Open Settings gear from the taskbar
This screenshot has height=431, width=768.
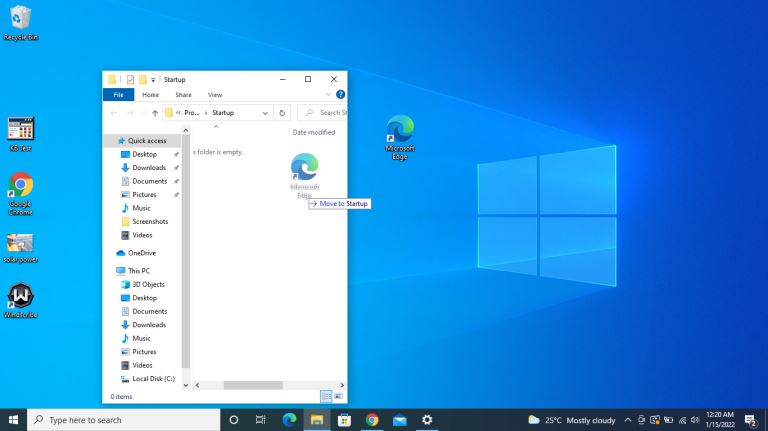427,420
